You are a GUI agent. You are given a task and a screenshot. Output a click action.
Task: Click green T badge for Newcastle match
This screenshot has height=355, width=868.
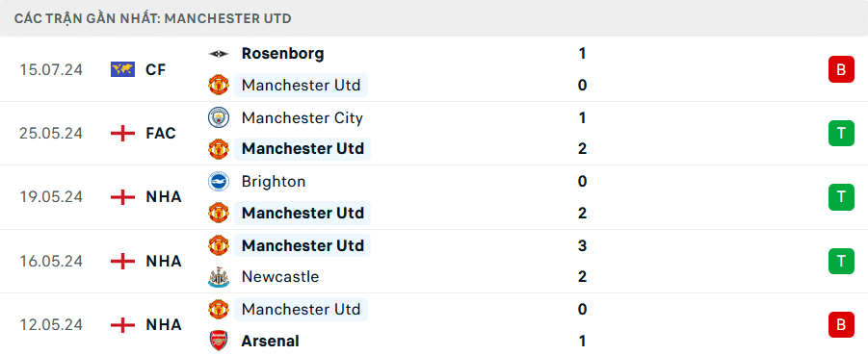pyautogui.click(x=841, y=261)
